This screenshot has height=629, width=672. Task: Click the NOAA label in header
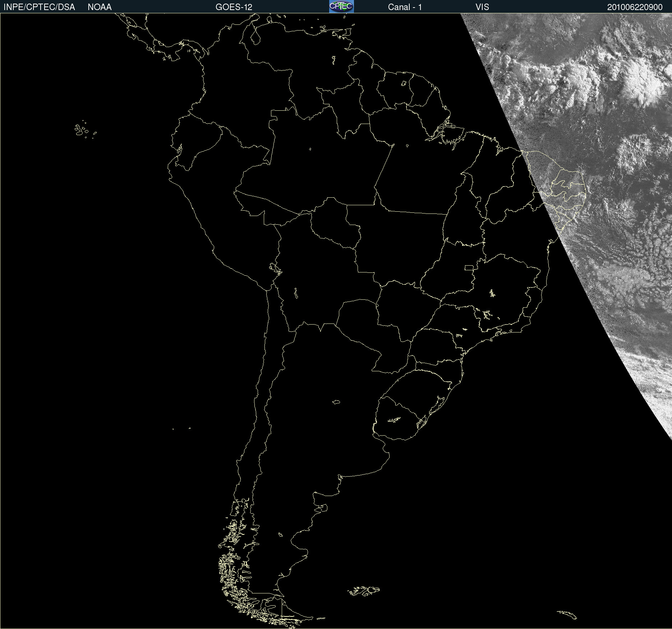pos(100,7)
